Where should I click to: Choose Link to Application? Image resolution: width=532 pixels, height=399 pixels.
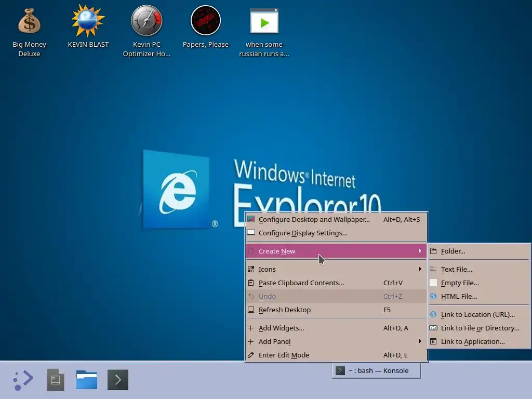tap(478, 342)
